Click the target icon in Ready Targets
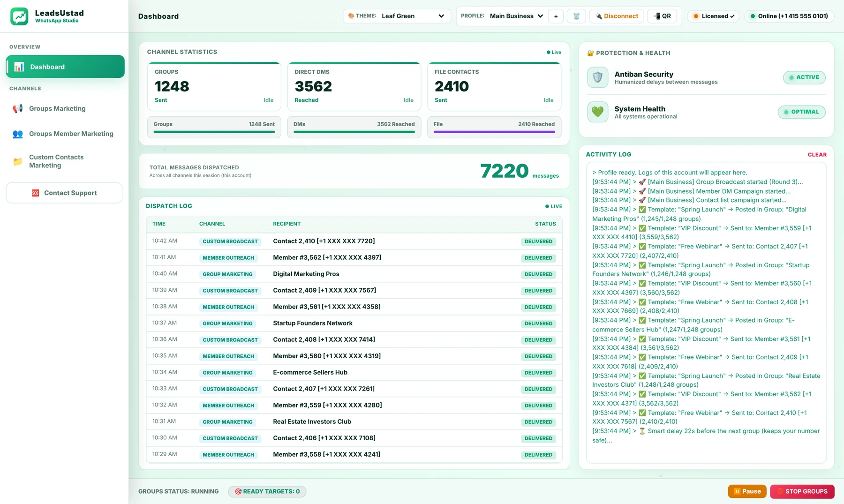The image size is (844, 504). [x=238, y=492]
